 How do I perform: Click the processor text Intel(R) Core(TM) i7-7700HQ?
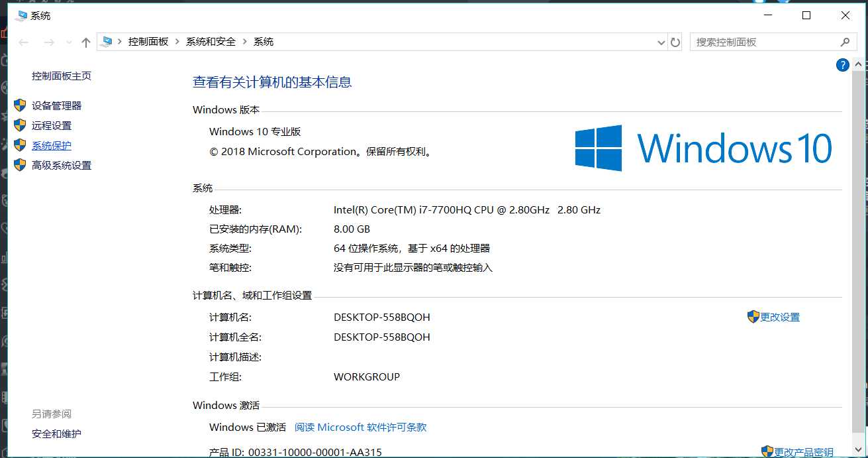point(467,209)
